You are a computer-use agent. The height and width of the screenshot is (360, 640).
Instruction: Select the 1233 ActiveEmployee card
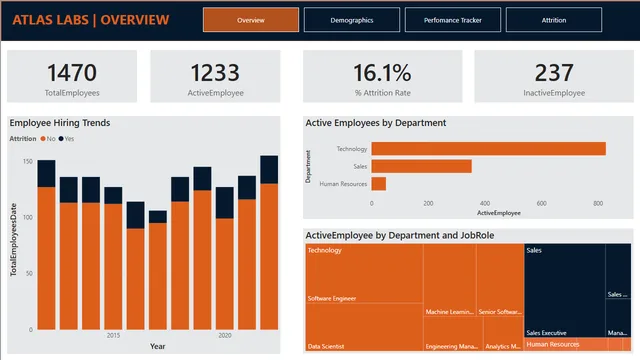[215, 76]
